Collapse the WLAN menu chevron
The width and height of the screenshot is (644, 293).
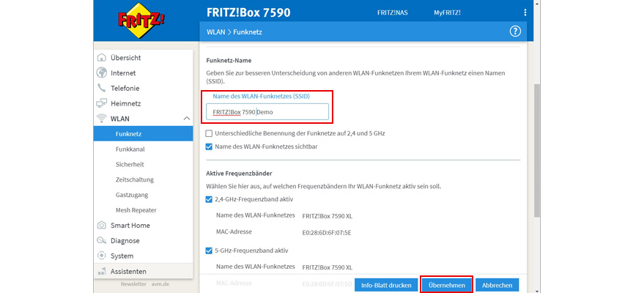(185, 119)
